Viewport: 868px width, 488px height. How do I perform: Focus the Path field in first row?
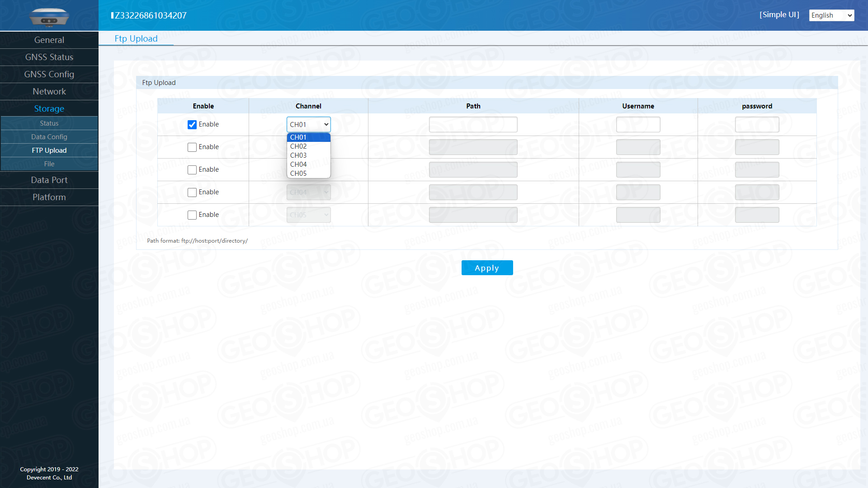473,125
